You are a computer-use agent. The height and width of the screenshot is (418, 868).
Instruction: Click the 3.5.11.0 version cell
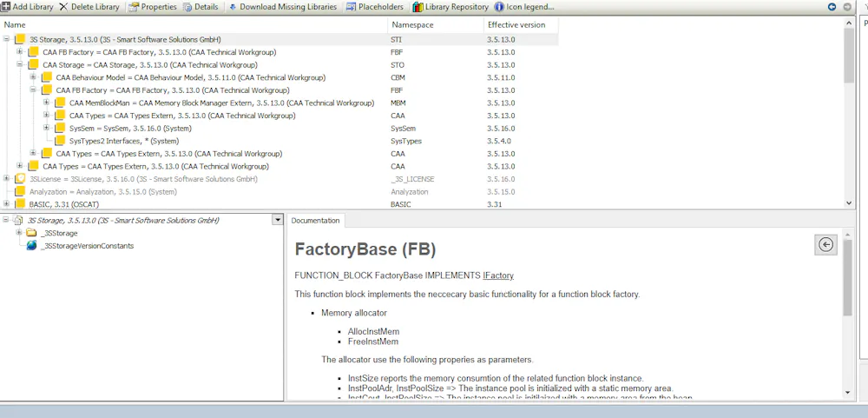pyautogui.click(x=501, y=77)
